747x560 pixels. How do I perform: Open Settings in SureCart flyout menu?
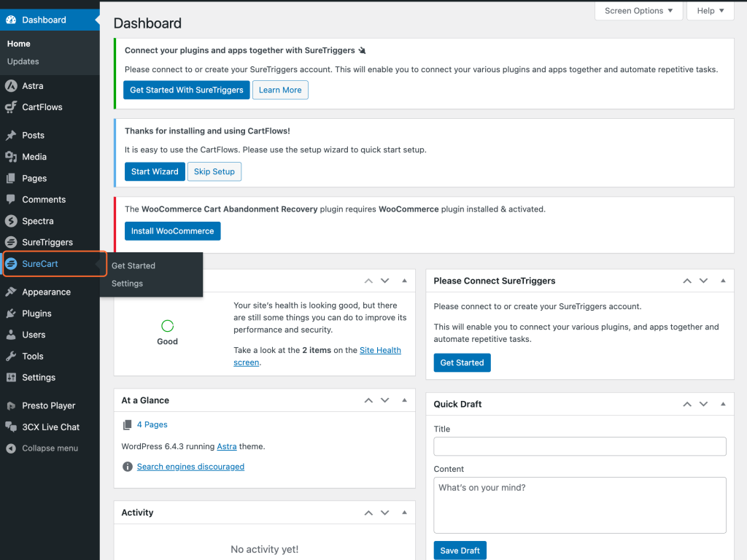pos(127,284)
